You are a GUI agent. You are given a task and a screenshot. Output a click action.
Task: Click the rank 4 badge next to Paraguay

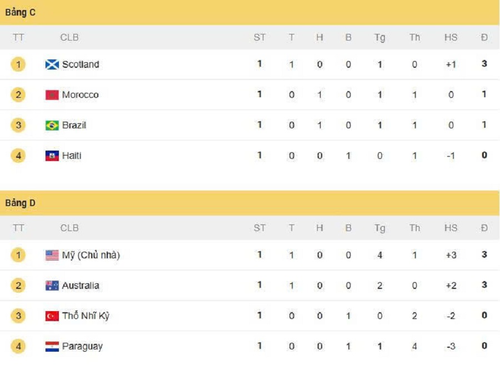tap(18, 346)
